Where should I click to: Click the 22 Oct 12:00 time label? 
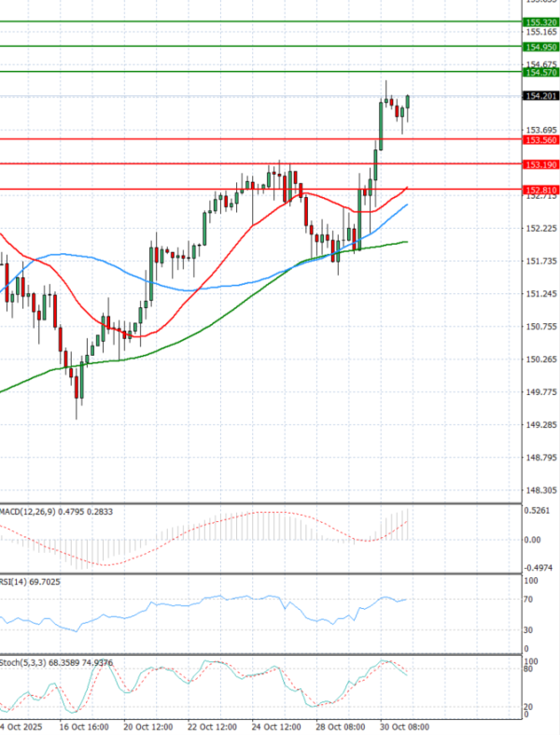(211, 726)
